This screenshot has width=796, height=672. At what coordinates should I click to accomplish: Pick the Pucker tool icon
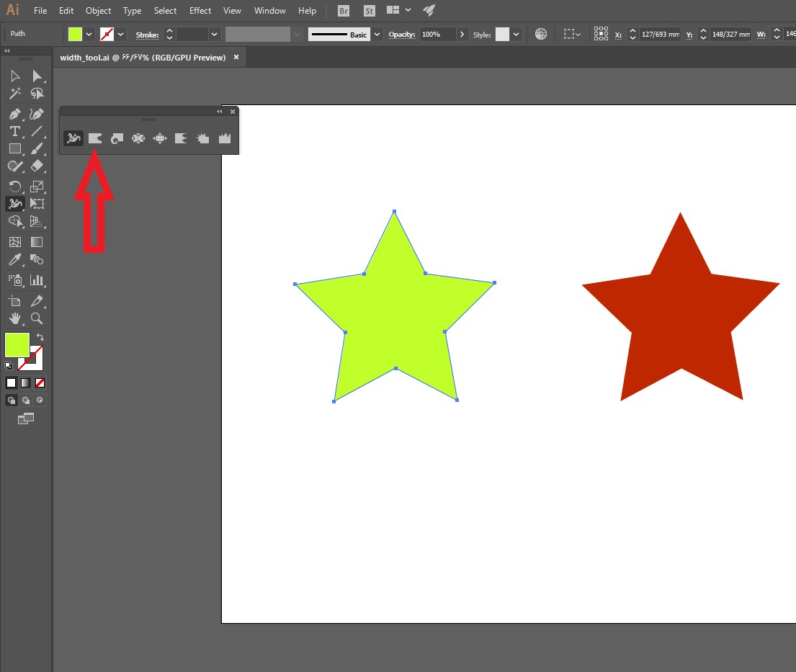click(138, 138)
